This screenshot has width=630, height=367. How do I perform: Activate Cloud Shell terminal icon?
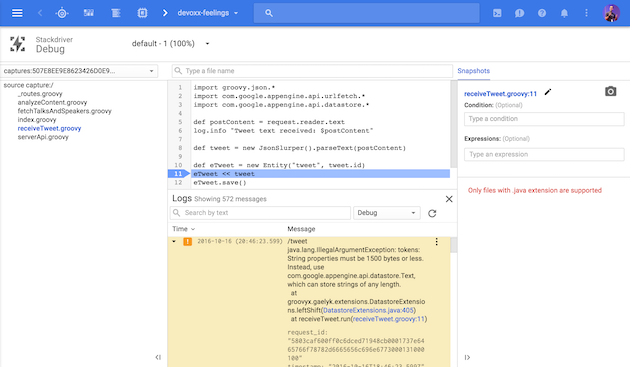[497, 13]
